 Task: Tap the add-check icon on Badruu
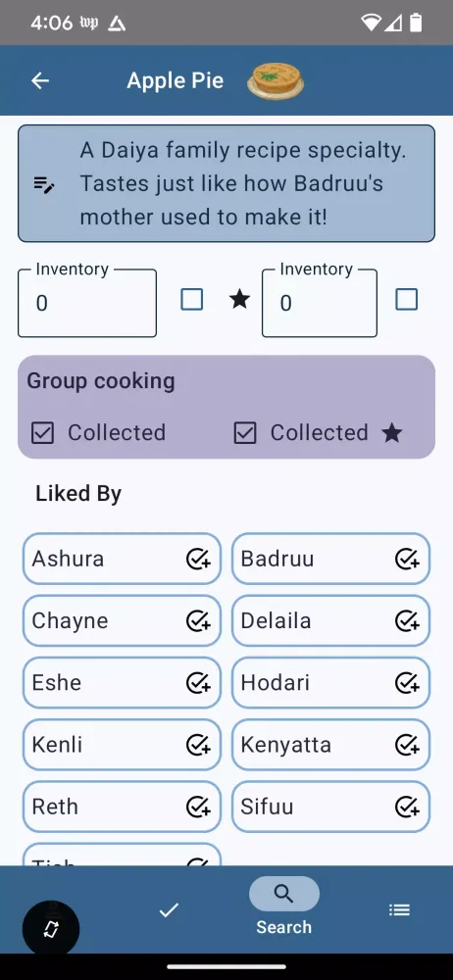[x=407, y=559]
